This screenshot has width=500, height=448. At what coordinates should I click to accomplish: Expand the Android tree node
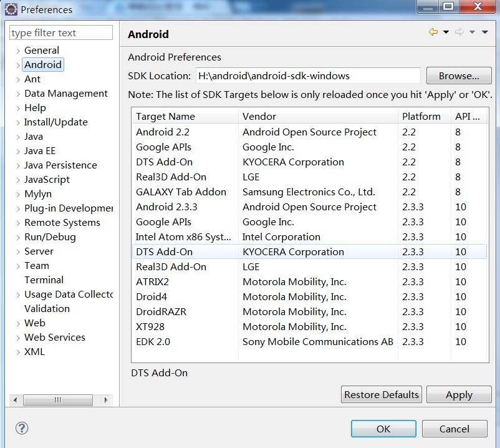pos(18,65)
